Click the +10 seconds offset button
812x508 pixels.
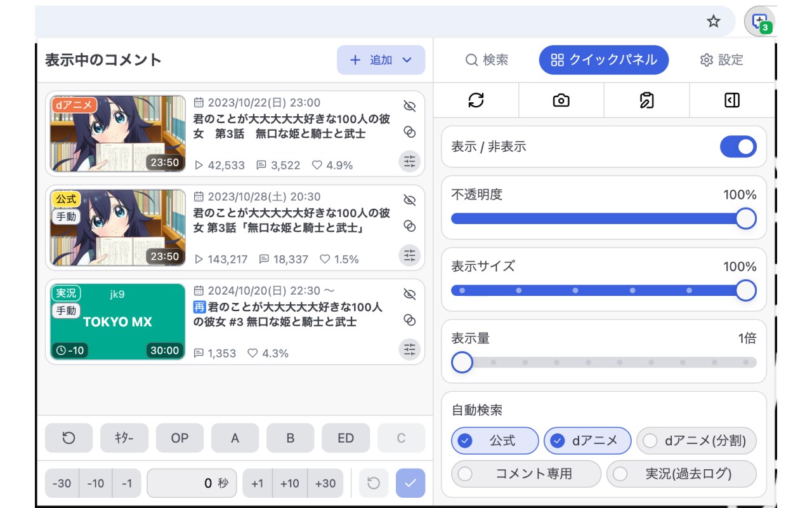(x=289, y=483)
